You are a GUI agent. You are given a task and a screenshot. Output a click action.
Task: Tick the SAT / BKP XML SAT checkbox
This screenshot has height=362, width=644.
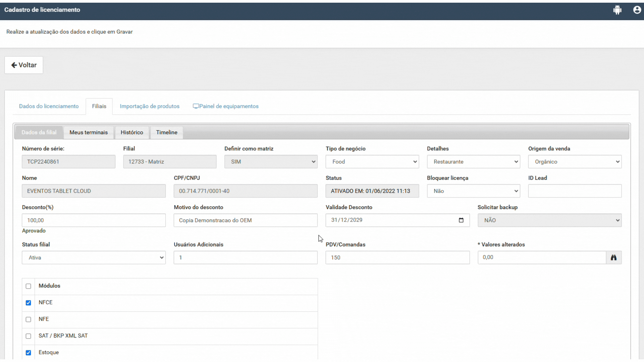coord(29,336)
